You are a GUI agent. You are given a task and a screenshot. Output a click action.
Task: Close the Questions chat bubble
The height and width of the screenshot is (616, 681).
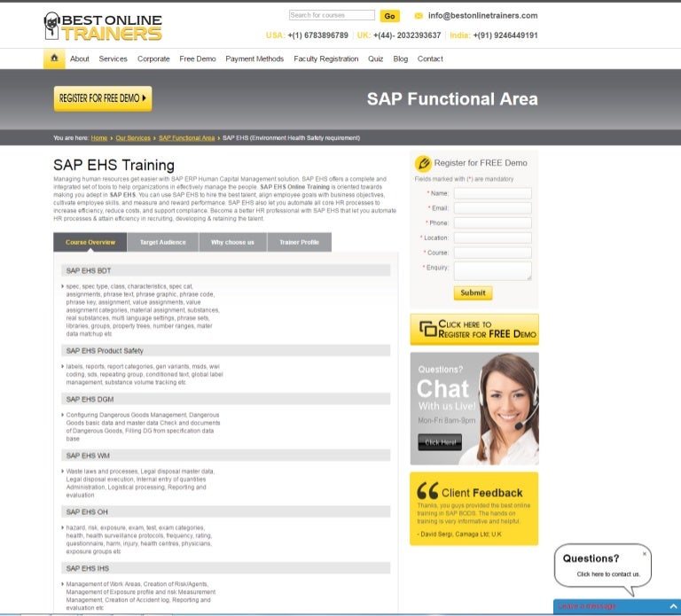pos(645,553)
